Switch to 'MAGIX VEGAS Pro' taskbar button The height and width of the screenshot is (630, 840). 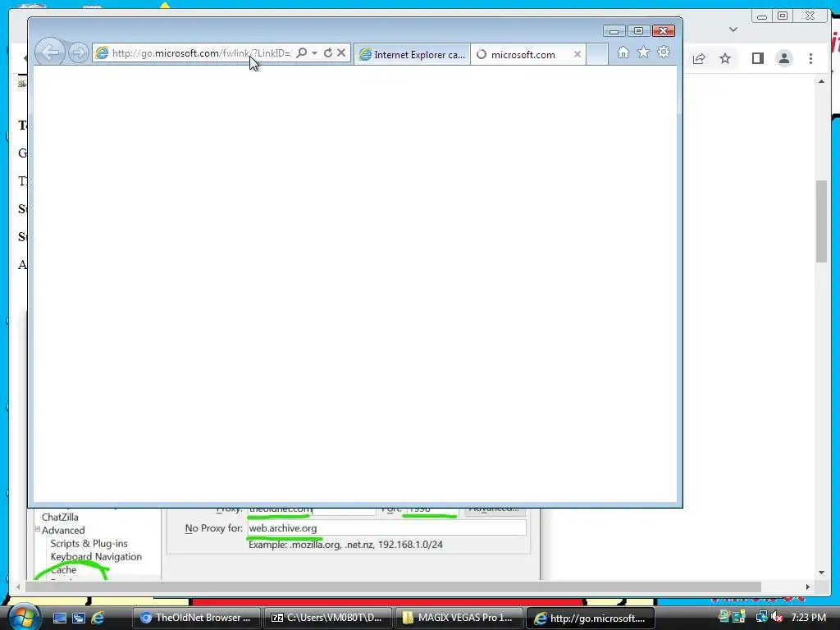pyautogui.click(x=459, y=618)
